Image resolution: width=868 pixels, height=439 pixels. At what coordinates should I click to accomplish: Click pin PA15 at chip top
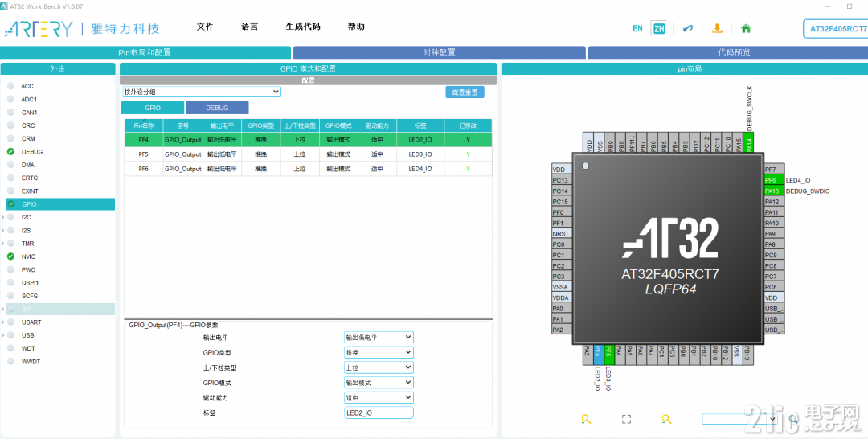point(739,142)
